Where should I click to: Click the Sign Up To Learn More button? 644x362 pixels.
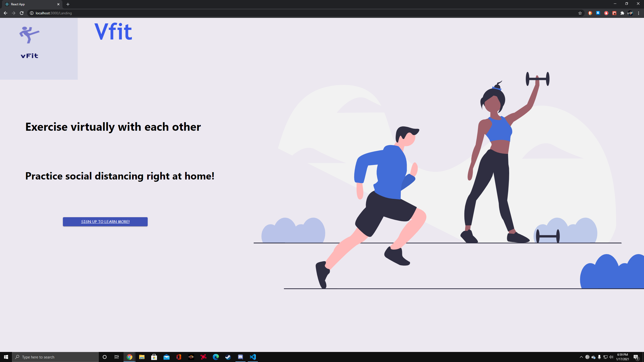pos(105,221)
